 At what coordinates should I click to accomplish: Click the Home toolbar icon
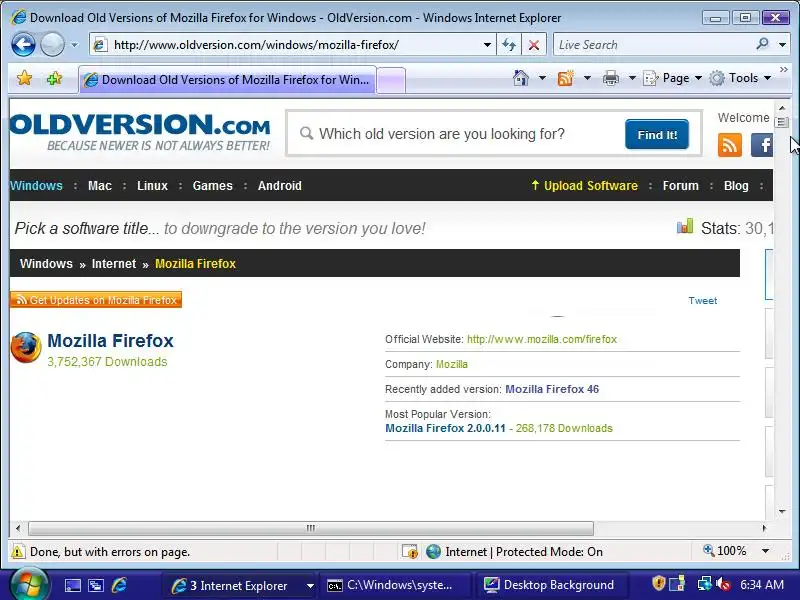521,78
